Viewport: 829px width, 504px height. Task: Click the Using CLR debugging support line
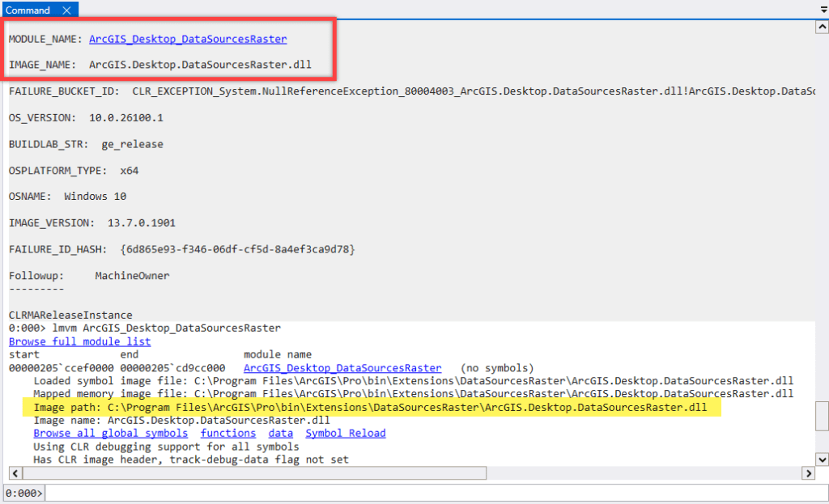(x=166, y=447)
